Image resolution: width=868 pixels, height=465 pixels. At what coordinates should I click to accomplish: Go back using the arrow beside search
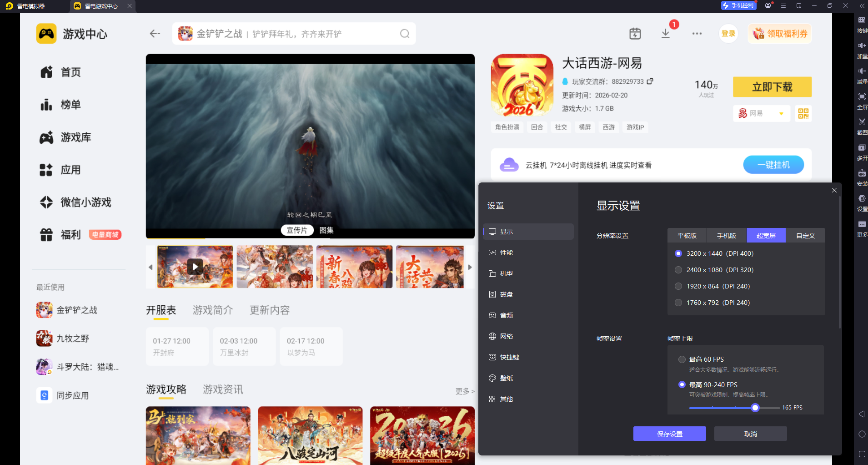[155, 34]
